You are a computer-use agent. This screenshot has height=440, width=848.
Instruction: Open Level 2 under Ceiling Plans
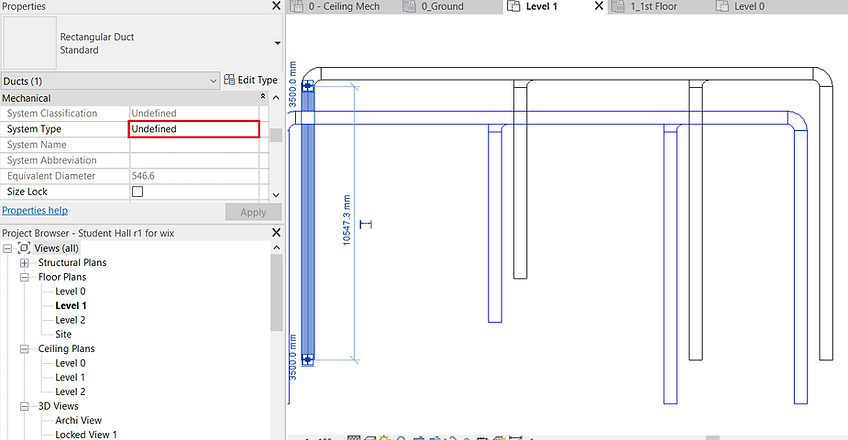coord(70,391)
